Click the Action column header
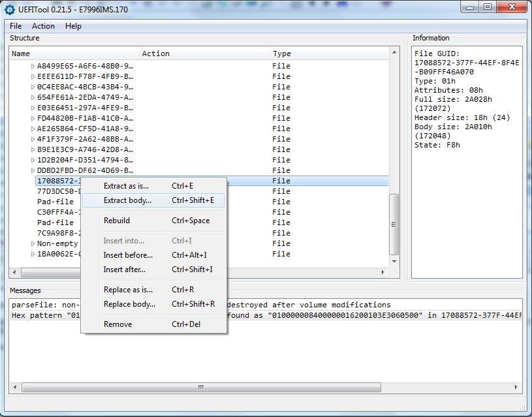 204,54
